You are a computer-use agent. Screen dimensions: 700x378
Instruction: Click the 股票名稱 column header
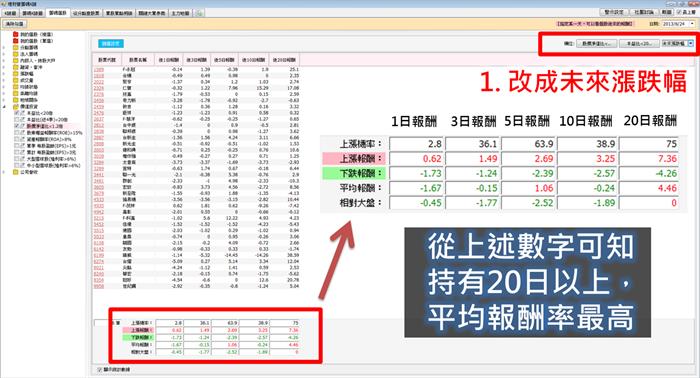click(138, 59)
